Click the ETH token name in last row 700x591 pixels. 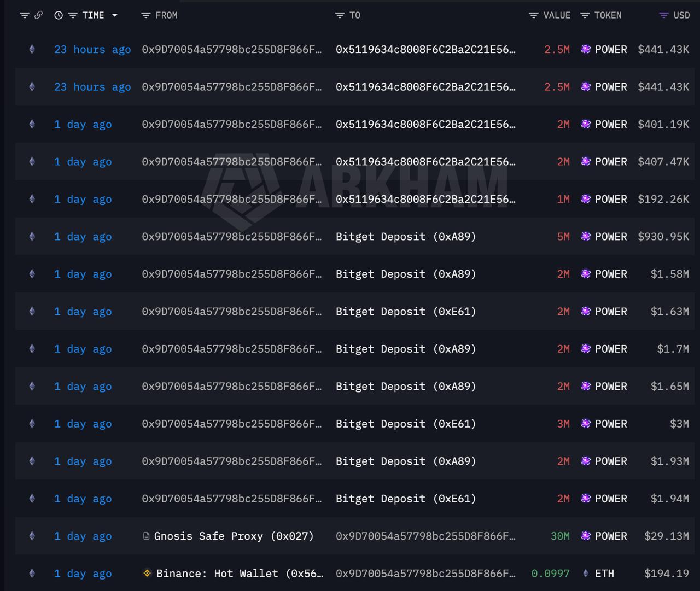tap(604, 574)
